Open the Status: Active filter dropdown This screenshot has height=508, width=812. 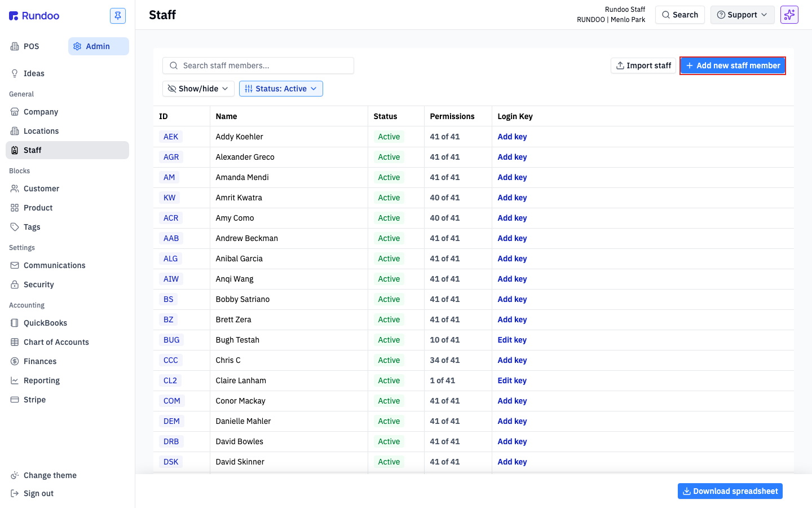281,89
